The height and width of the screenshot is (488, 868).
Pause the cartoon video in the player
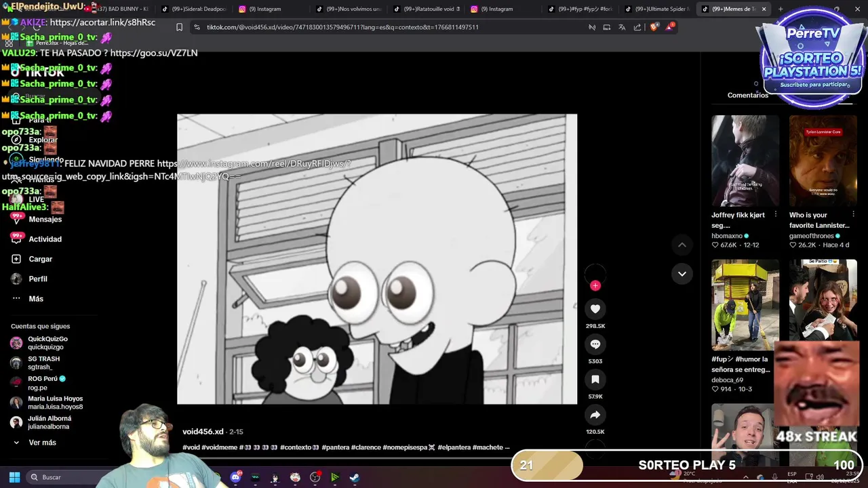(377, 259)
